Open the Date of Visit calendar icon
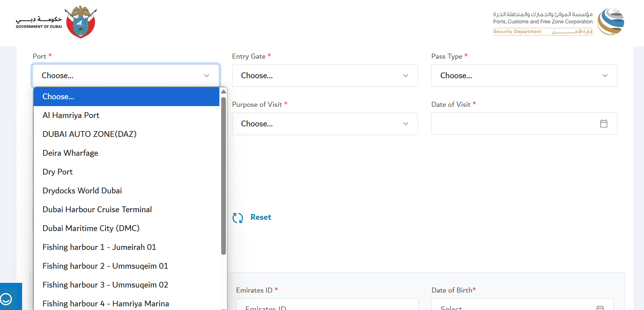Screen dimensions: 644x310 click(603, 123)
